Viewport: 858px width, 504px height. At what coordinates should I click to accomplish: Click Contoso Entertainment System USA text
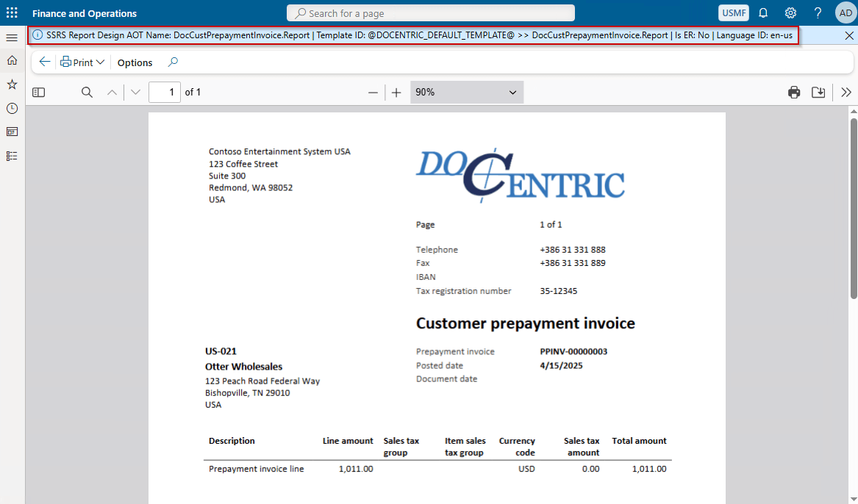coord(279,151)
